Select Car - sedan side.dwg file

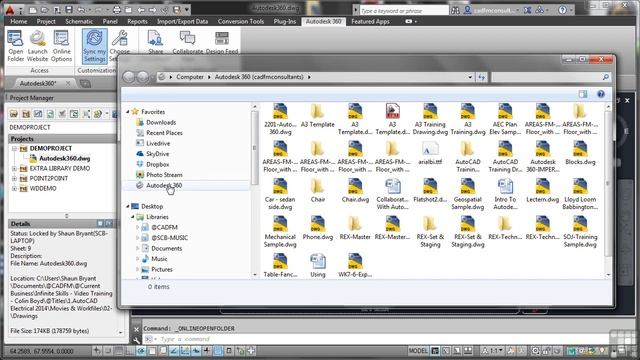tap(280, 194)
